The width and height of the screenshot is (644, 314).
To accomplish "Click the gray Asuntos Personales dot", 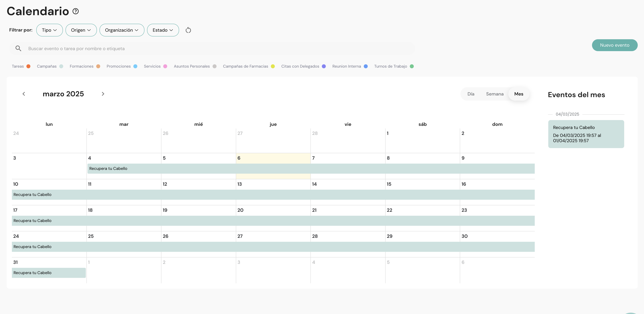I will click(x=215, y=66).
